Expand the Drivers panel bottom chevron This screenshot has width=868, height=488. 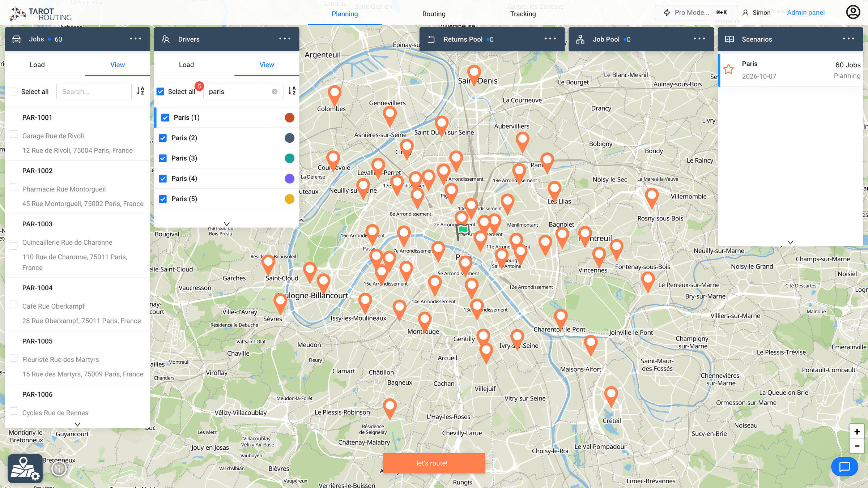[x=227, y=224]
